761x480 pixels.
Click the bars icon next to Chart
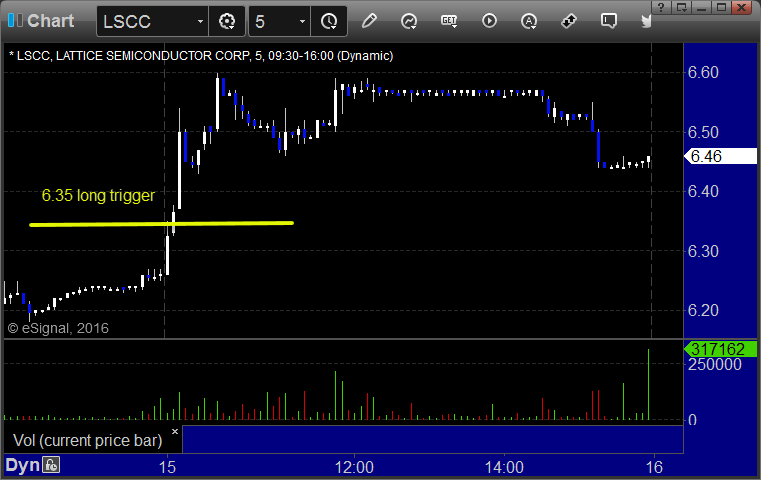(15, 20)
